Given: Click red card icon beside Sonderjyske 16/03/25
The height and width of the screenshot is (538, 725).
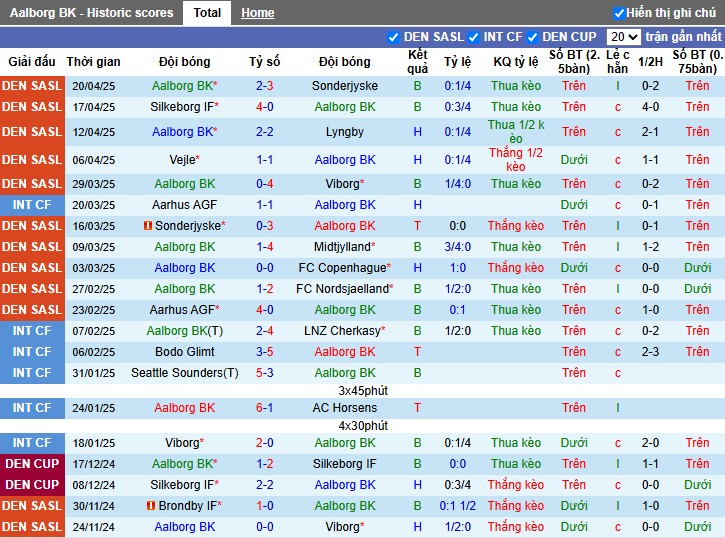Looking at the screenshot, I should click(x=148, y=226).
